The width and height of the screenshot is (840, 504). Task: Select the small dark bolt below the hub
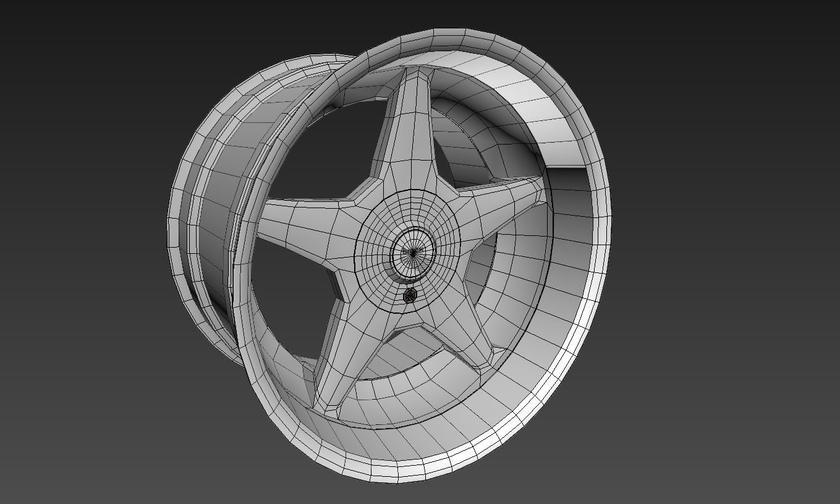point(409,296)
